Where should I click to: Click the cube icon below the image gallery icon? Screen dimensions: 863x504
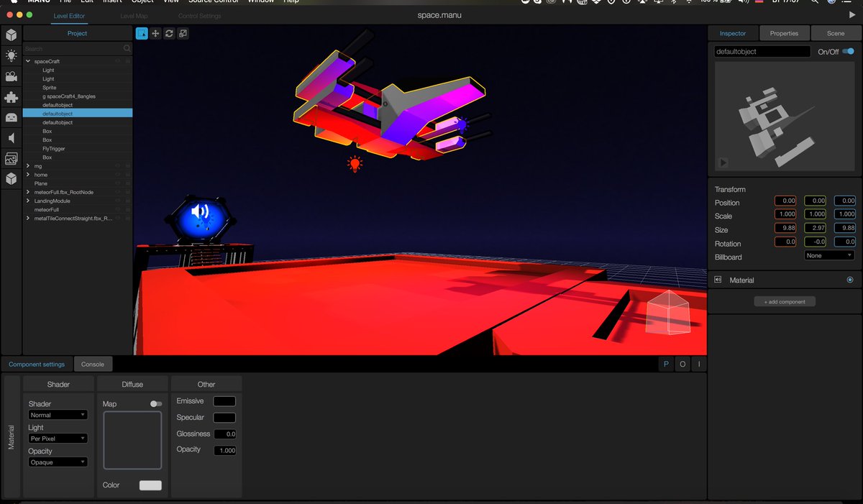(x=11, y=180)
